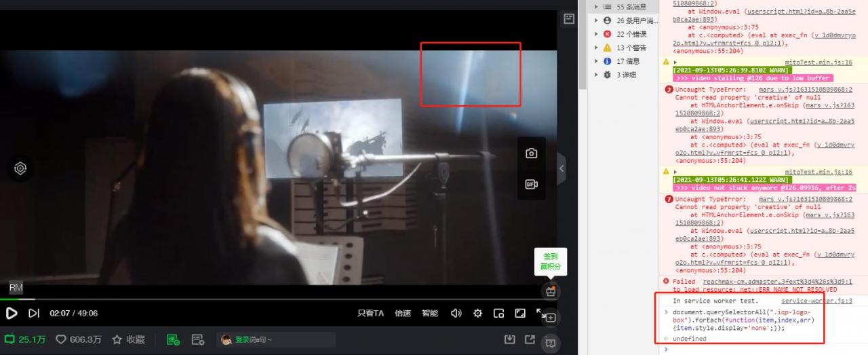
Task: Open the 倍速 playback speed menu
Action: click(x=403, y=313)
